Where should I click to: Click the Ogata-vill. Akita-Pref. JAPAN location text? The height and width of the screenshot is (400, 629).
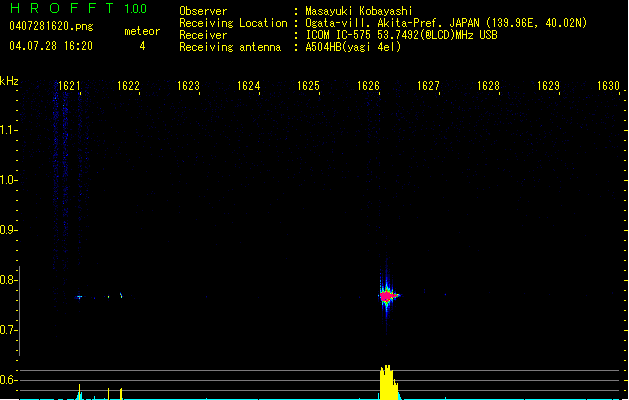pyautogui.click(x=446, y=23)
